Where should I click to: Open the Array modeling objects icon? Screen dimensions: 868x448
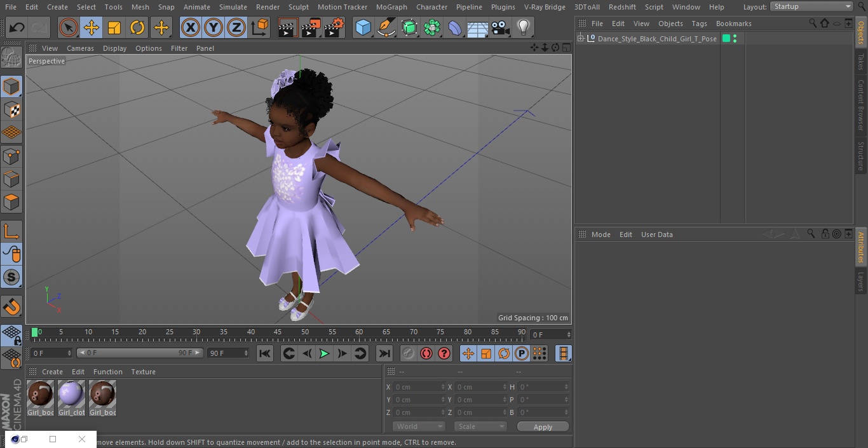coord(432,27)
